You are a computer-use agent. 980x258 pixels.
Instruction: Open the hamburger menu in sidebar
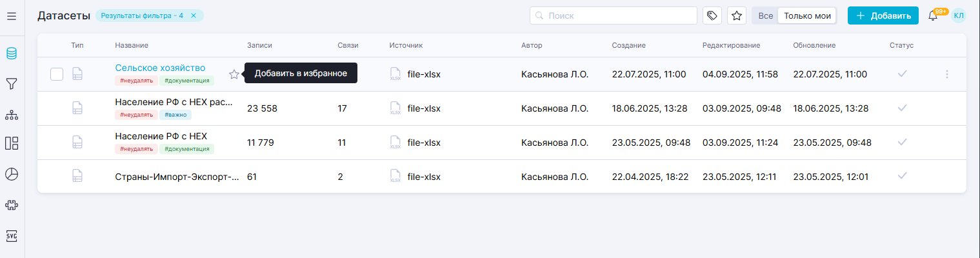(x=12, y=15)
